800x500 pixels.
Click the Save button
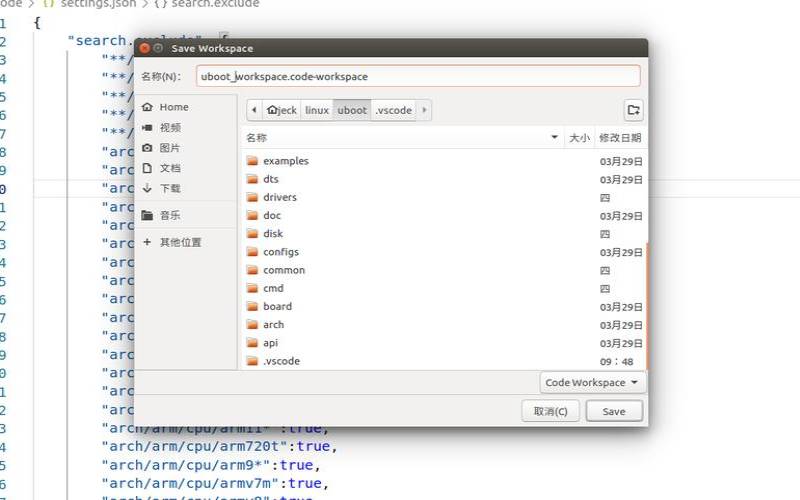(614, 411)
